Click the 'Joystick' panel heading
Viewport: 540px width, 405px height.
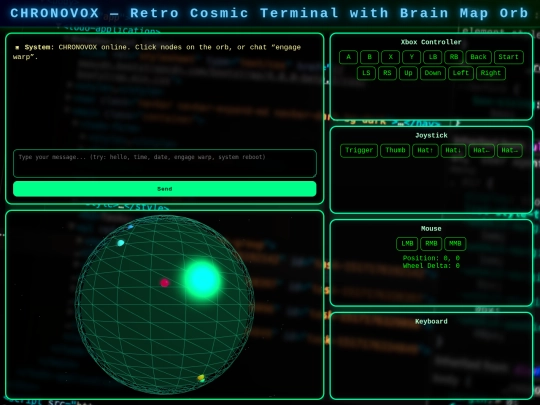pyautogui.click(x=431, y=135)
